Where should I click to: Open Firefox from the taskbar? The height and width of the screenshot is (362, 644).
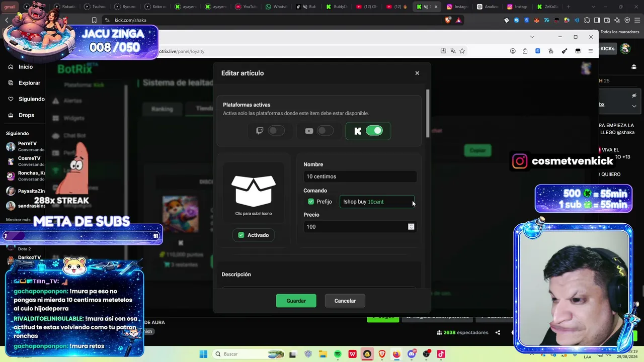[x=396, y=354]
